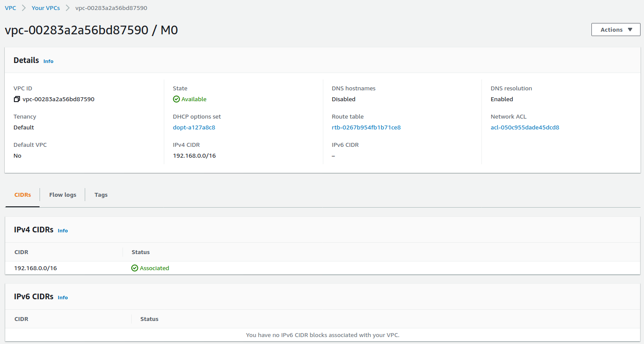Screen dimensions: 644x344
Task: Click the IPv6 CIDR column header
Action: point(21,319)
